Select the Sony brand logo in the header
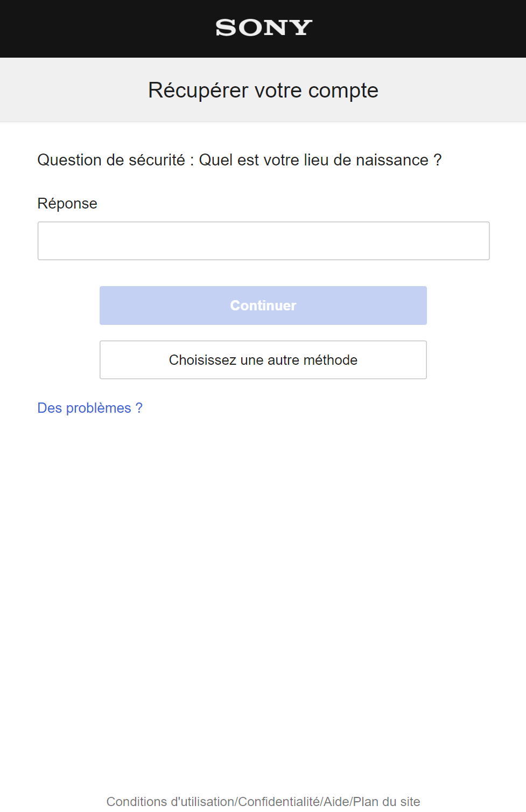This screenshot has width=526, height=812. 263,28
